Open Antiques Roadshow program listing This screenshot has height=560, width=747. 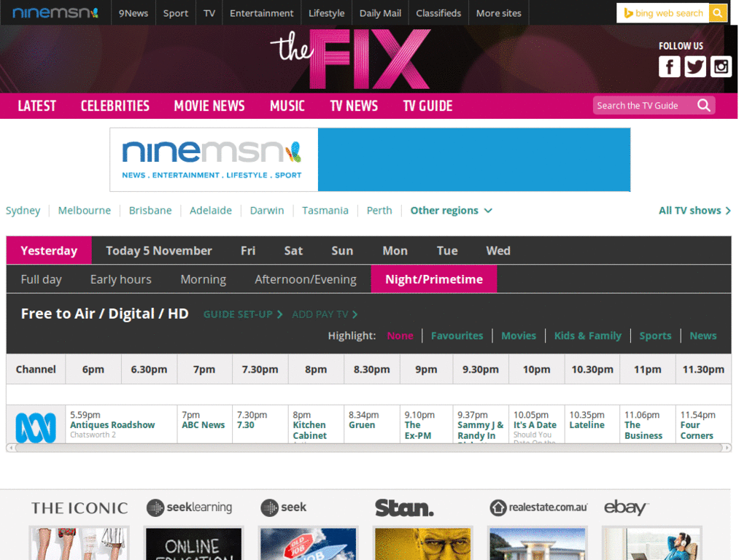click(112, 425)
